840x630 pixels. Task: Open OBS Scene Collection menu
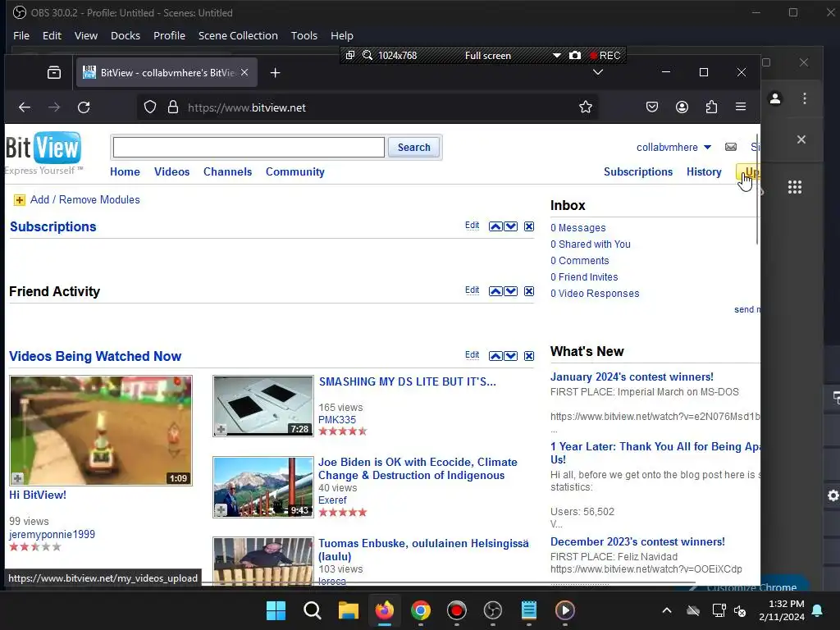coord(239,35)
